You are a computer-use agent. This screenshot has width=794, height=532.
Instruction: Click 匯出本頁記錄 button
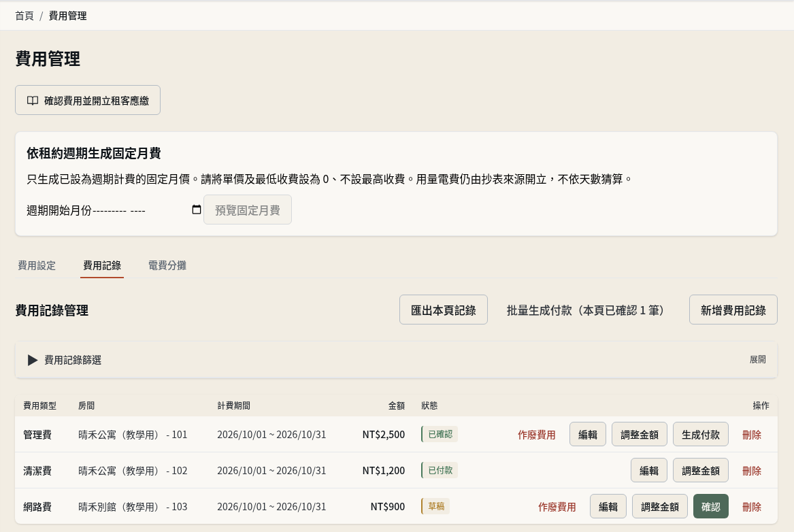[x=444, y=310]
